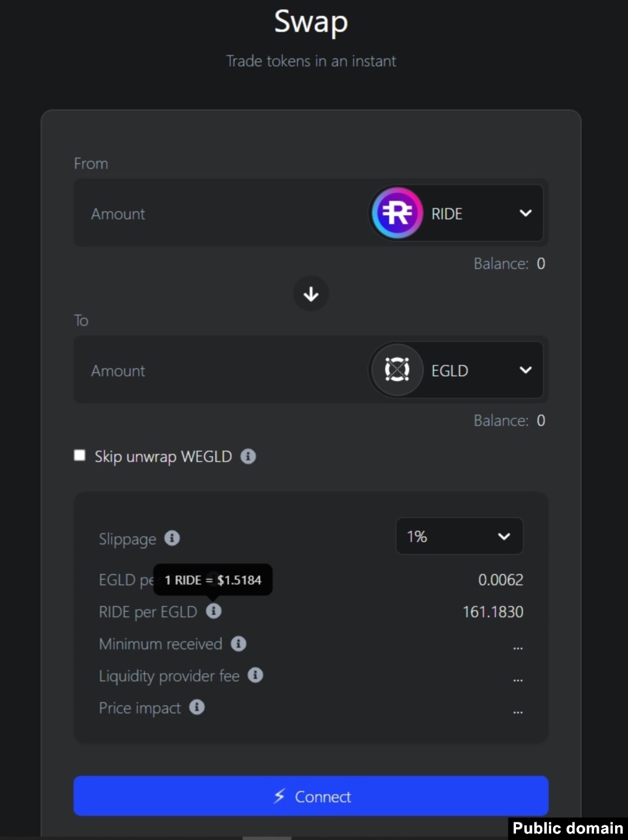Show the Slippage info tooltip icon
The height and width of the screenshot is (840, 628).
click(172, 538)
